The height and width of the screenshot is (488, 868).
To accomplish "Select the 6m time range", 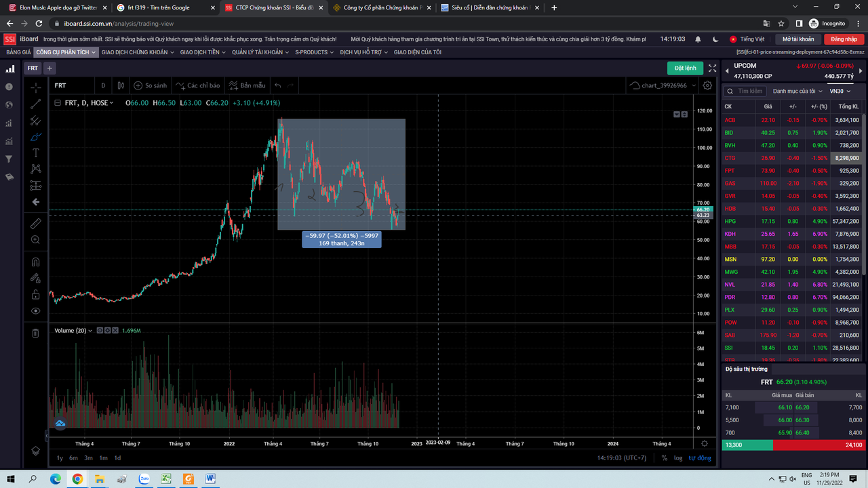I will point(73,457).
